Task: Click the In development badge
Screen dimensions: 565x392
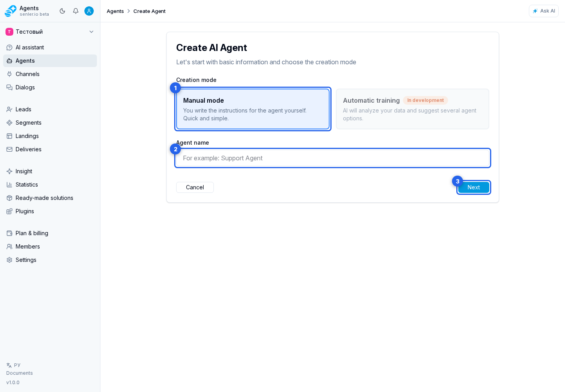Action: click(x=425, y=100)
